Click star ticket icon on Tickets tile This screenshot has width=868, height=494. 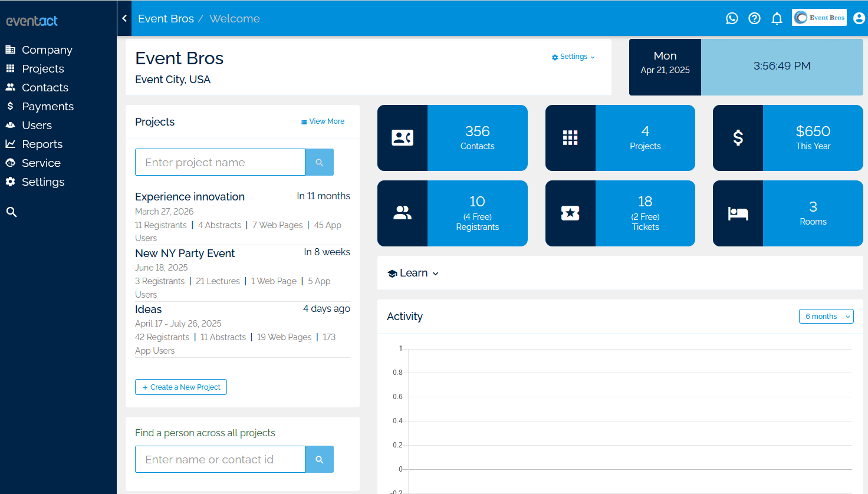570,213
